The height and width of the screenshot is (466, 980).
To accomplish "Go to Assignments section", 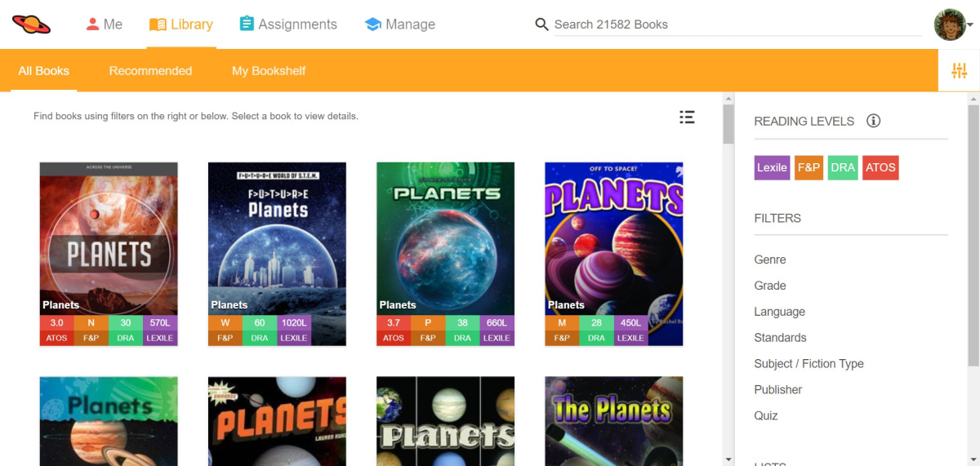I will tap(287, 24).
